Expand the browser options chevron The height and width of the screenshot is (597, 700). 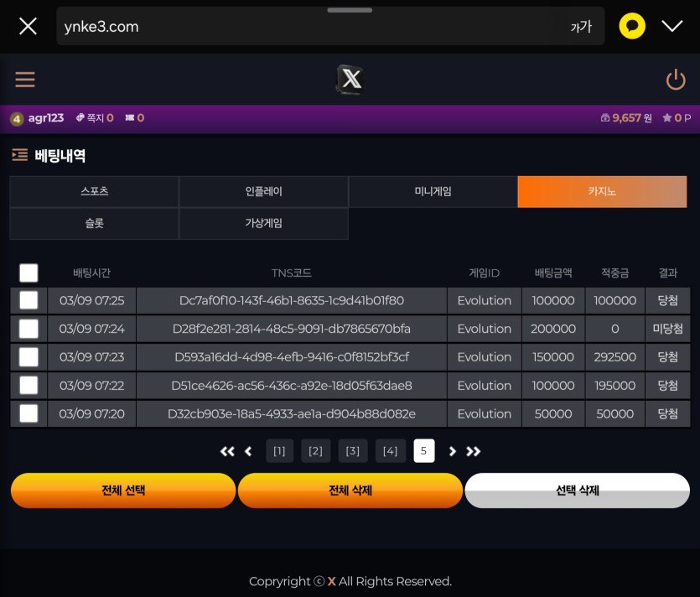pos(671,26)
